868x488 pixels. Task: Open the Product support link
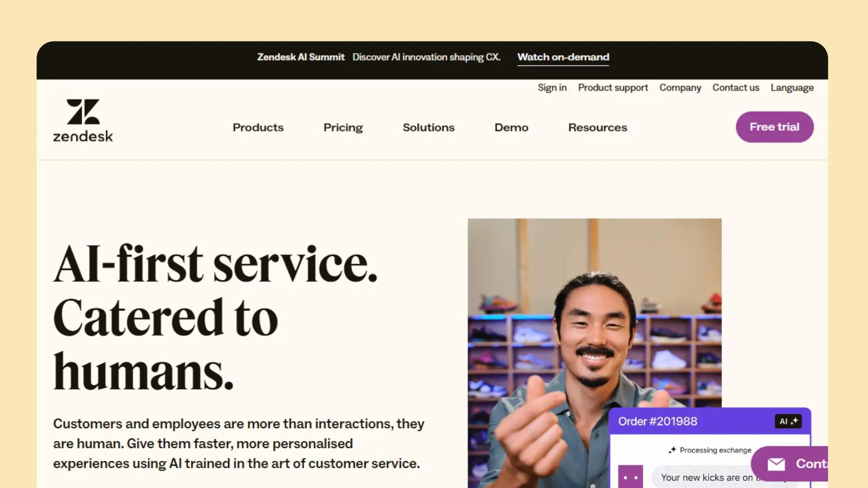coord(613,88)
